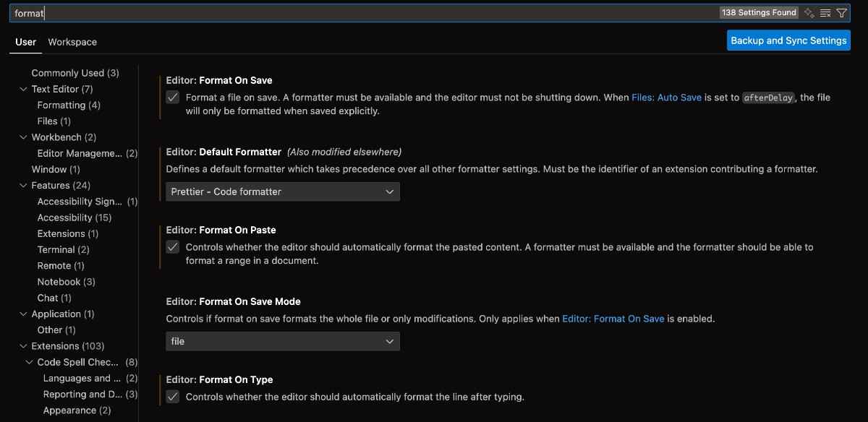
Task: Click the modified indicator next to Default Formatter
Action: (160, 172)
